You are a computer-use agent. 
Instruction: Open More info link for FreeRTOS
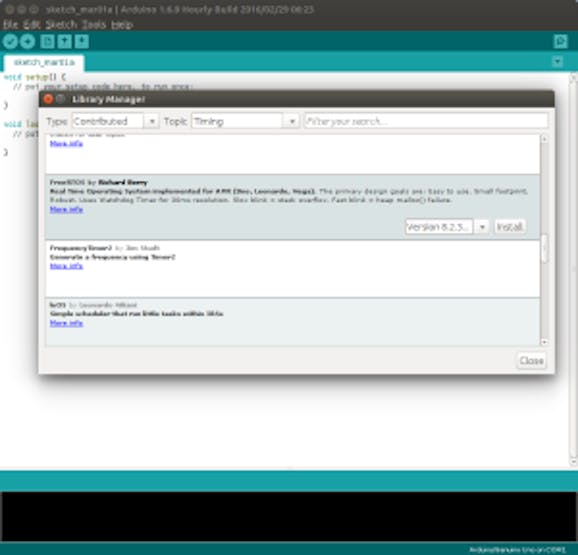point(66,209)
